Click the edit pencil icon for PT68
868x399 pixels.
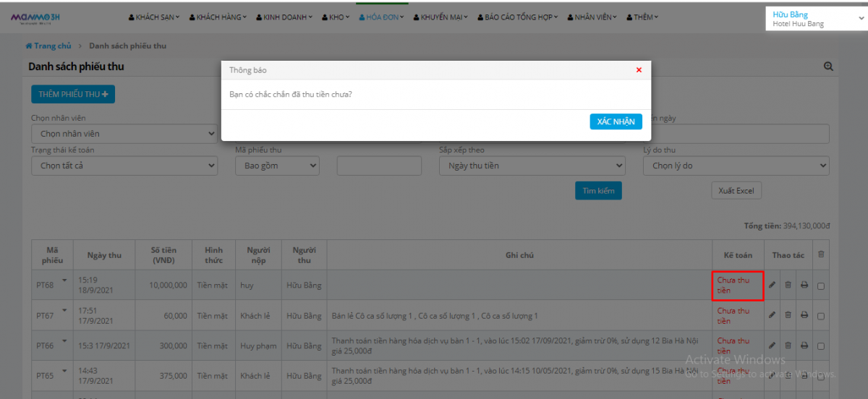[x=772, y=286]
